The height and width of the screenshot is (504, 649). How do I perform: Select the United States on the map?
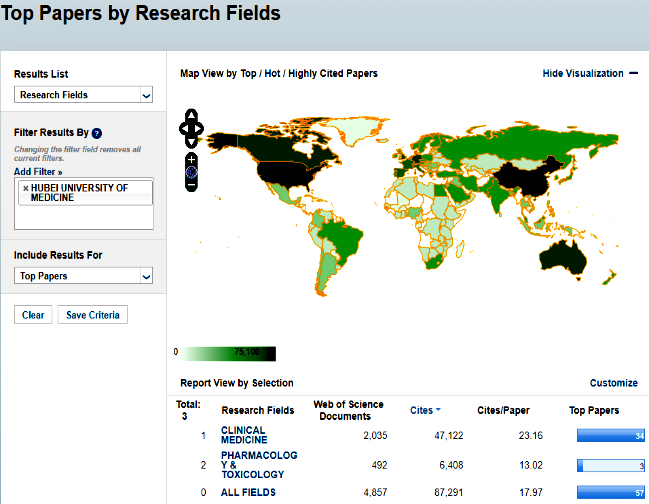click(286, 174)
